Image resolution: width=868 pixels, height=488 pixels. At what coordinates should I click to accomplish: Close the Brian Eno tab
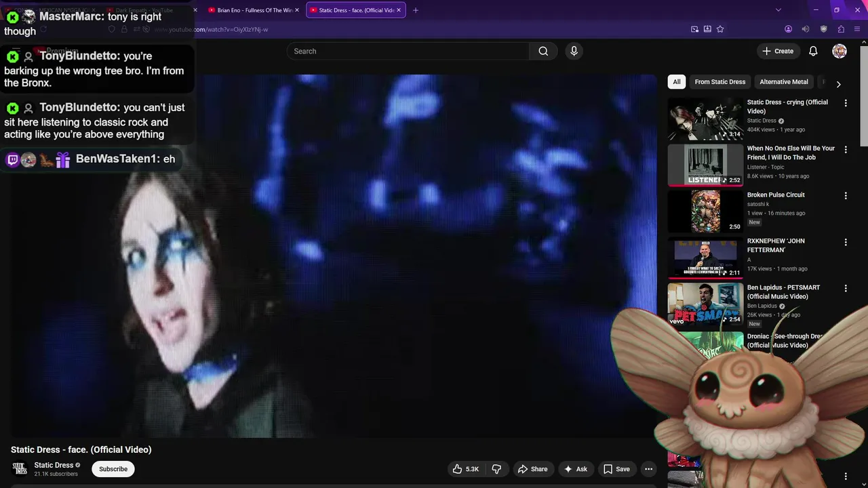(x=297, y=10)
